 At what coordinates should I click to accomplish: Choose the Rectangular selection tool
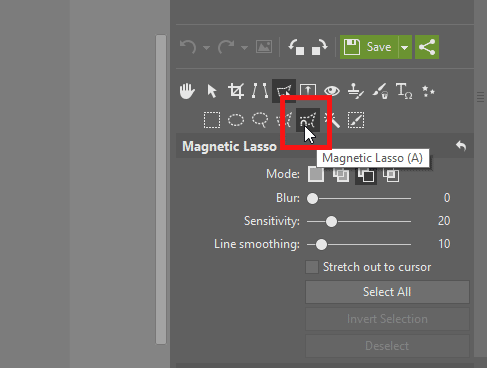click(x=212, y=120)
